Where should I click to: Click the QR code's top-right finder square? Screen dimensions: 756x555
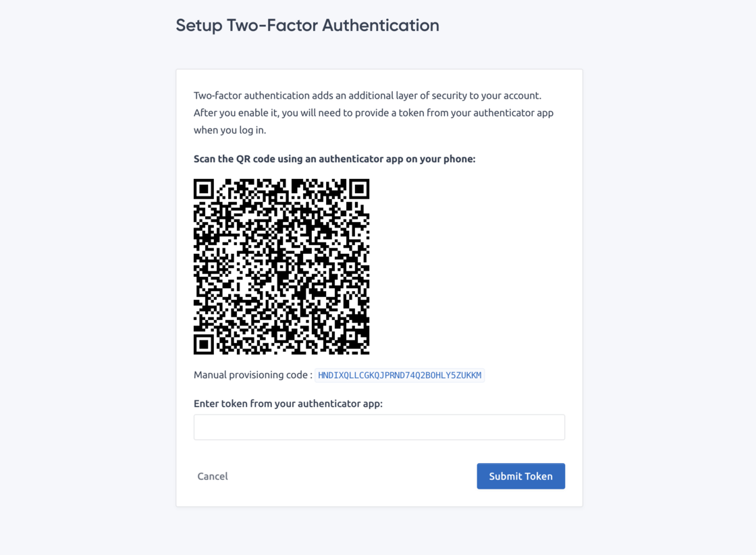pyautogui.click(x=359, y=189)
